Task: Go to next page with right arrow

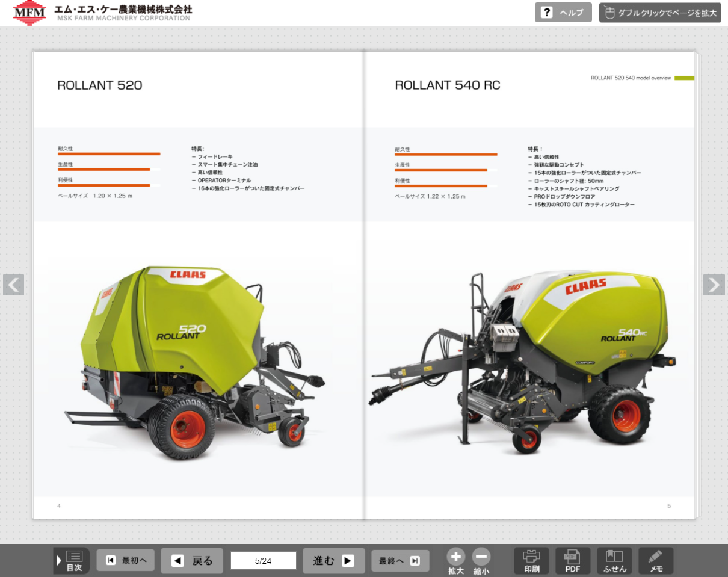Action: [714, 285]
